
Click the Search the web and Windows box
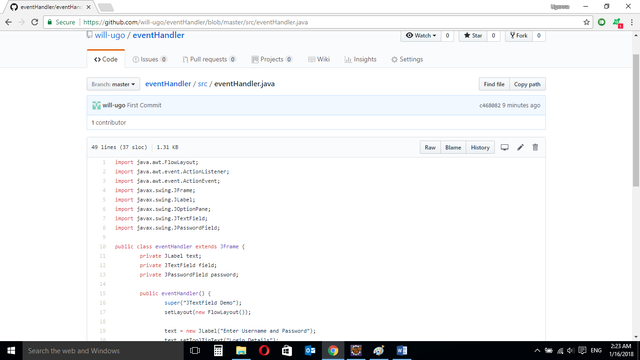102,351
